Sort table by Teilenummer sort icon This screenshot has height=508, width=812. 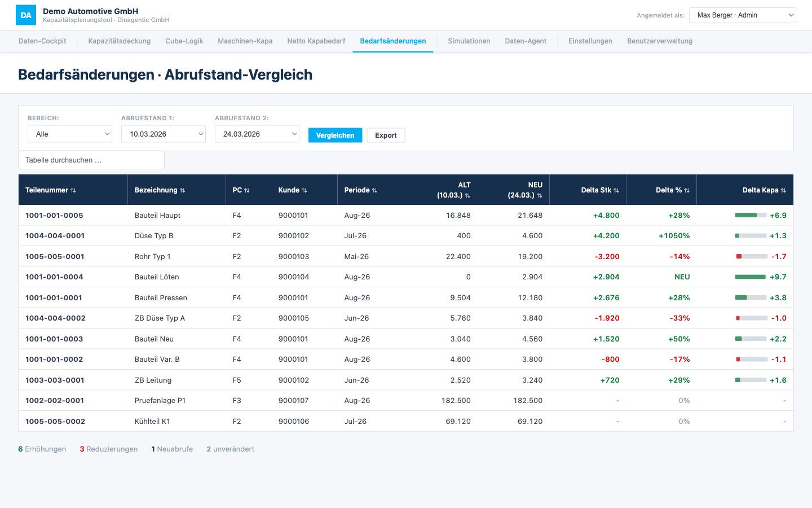(73, 191)
